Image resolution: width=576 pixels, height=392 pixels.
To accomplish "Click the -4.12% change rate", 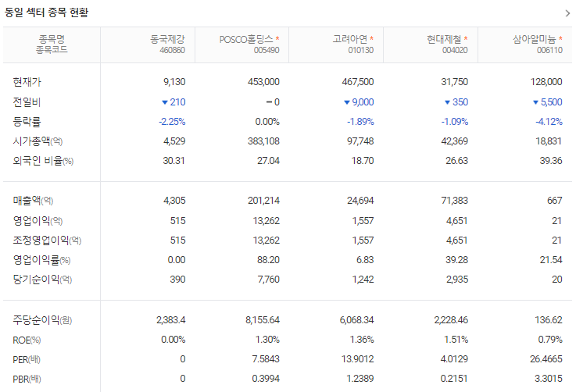I will [x=549, y=122].
